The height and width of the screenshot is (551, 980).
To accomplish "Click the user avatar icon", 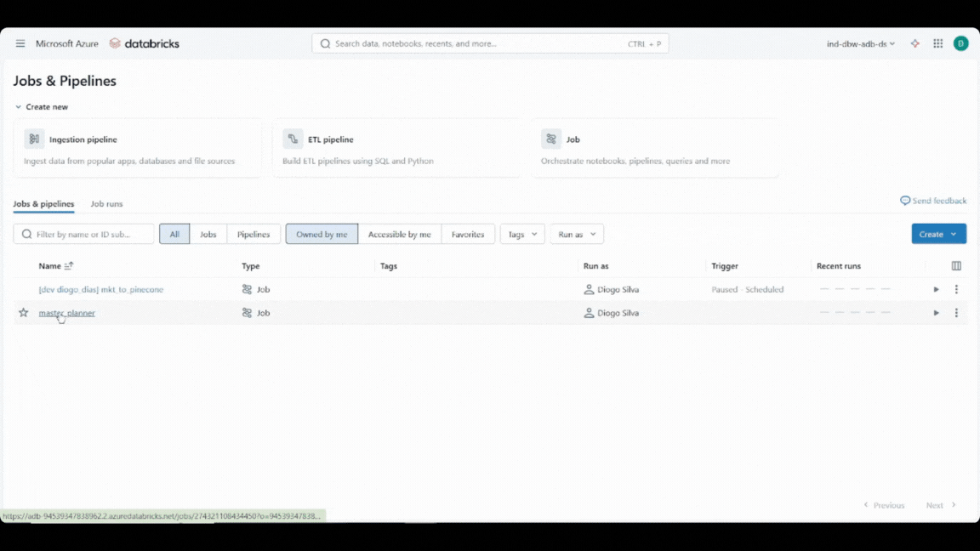I will (960, 43).
